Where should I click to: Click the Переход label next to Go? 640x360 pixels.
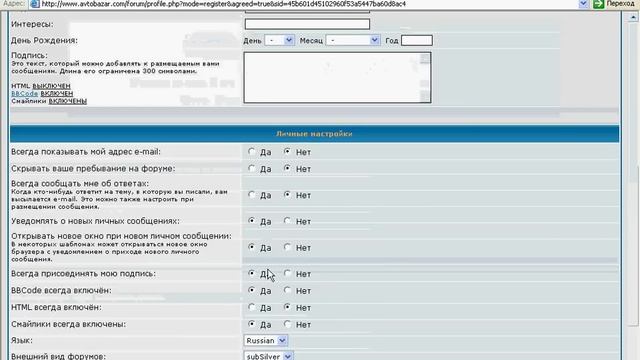621,4
